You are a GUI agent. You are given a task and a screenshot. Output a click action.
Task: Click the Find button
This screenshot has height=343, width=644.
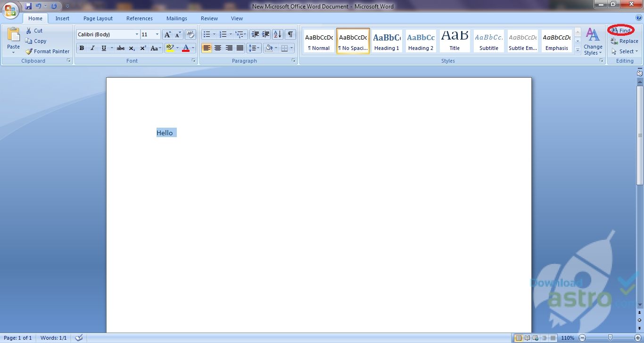(621, 31)
